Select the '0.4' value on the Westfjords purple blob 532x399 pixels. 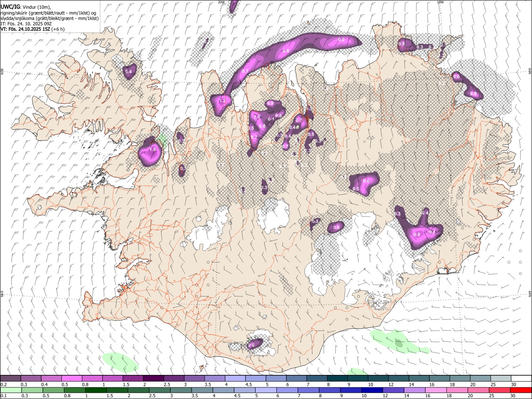point(128,71)
